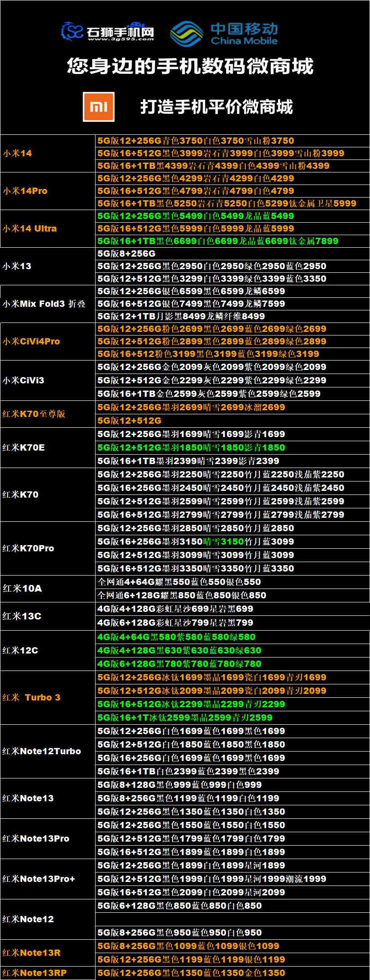
Task: Select the 红米Note13 model cell
Action: (48, 798)
